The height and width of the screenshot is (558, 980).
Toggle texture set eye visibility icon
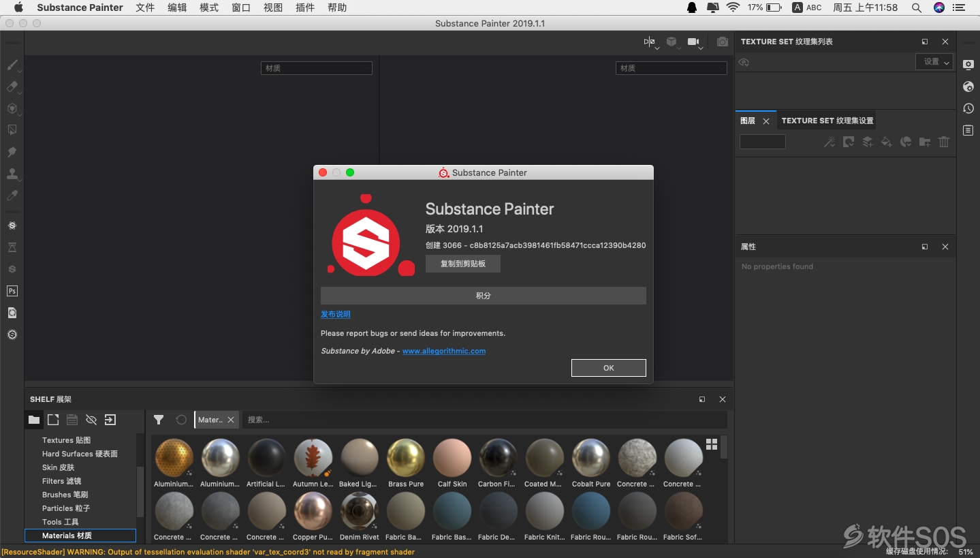click(x=744, y=62)
